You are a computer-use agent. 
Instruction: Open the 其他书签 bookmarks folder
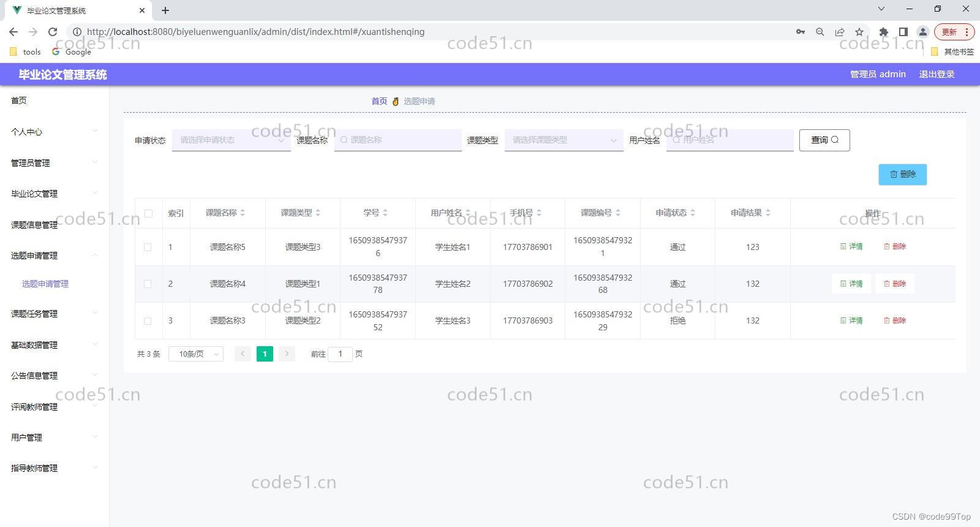[x=952, y=52]
